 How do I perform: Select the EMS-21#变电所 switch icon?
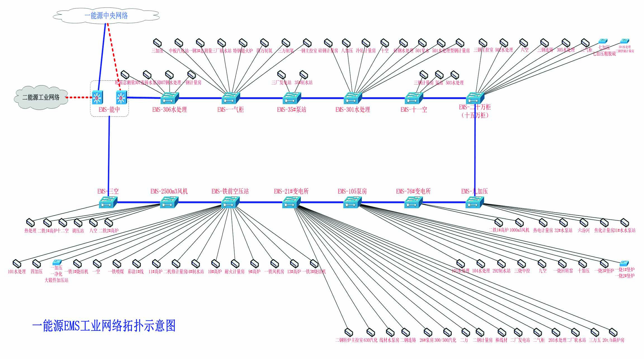(x=291, y=202)
